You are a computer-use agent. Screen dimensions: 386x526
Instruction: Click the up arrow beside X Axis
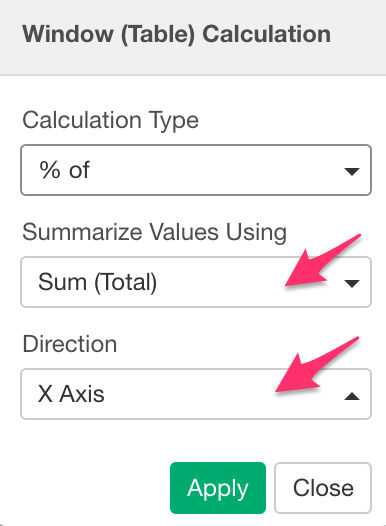pyautogui.click(x=352, y=396)
